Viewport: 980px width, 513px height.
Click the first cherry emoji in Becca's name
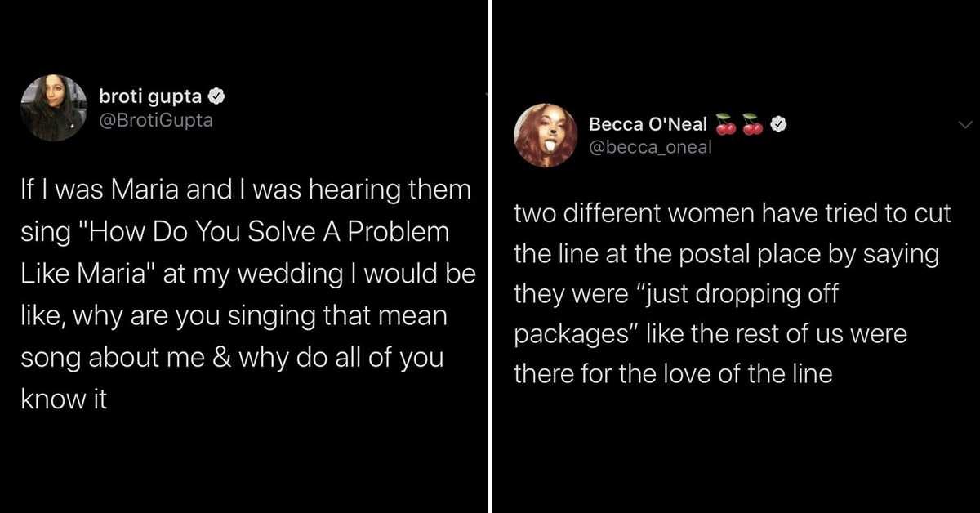coord(724,124)
